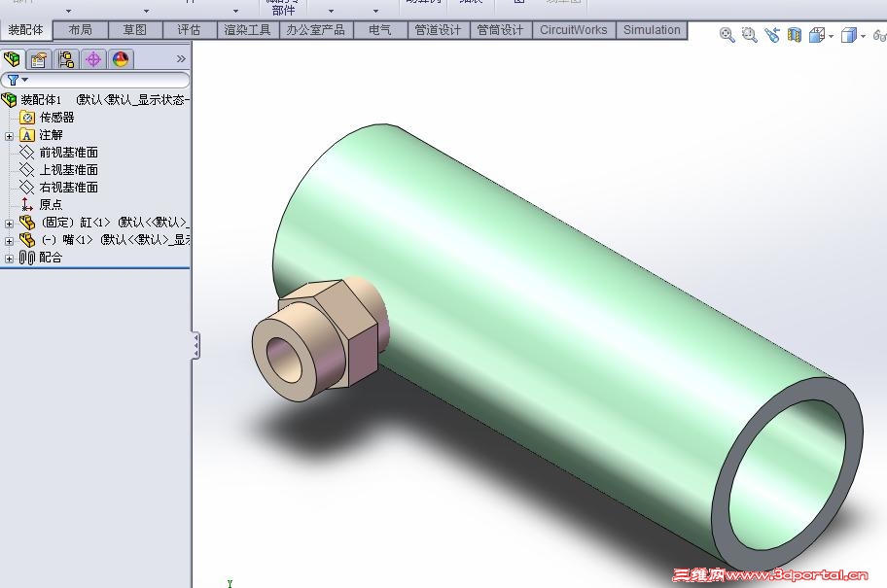Screen dimensions: 887x588
Task: Select the 上视基准面 top plane
Action: click(68, 170)
